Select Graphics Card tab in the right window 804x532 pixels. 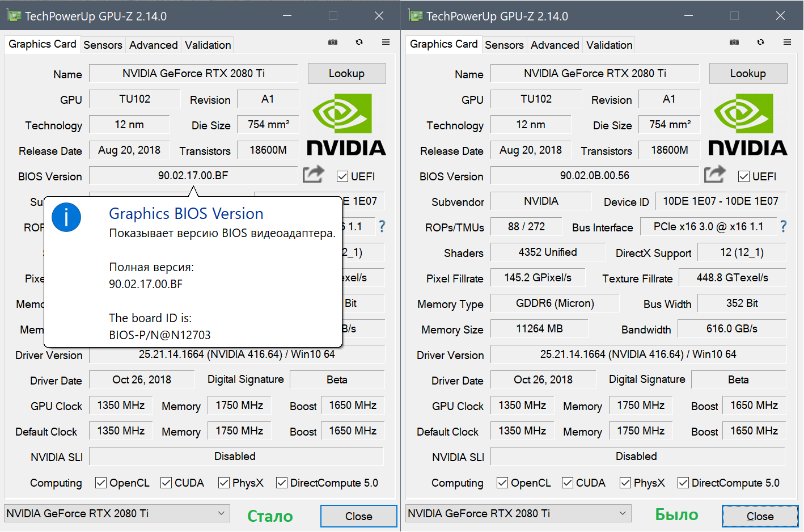click(x=444, y=44)
